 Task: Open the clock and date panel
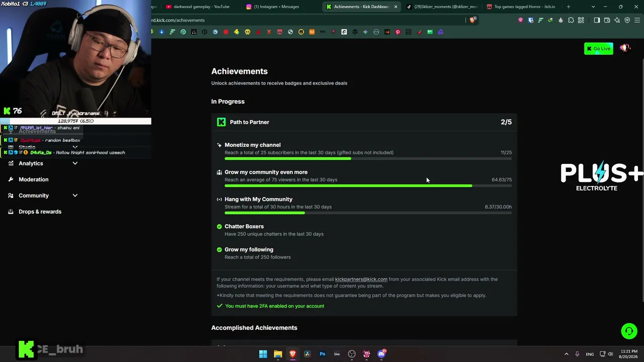pos(629,354)
